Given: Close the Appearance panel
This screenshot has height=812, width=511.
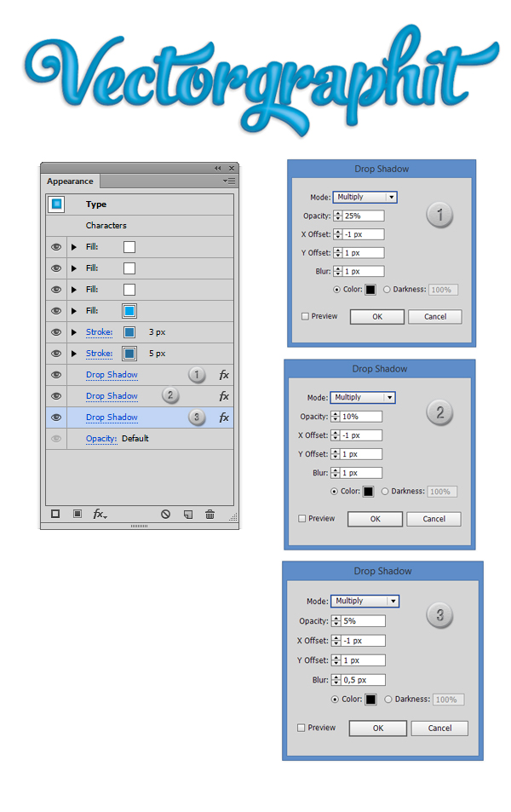Looking at the screenshot, I should 232,169.
